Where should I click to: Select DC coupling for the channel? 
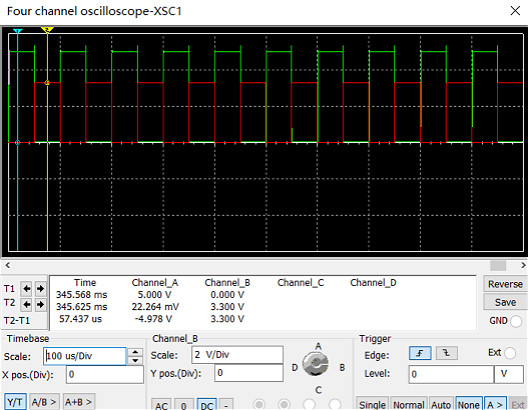tap(206, 405)
